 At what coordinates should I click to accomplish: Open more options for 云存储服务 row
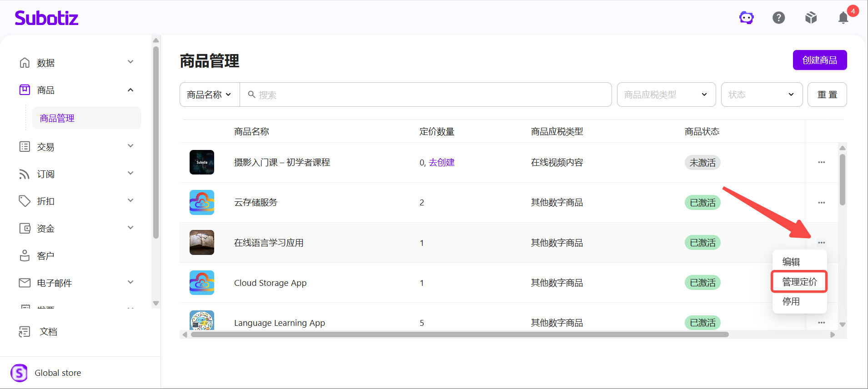point(821,203)
